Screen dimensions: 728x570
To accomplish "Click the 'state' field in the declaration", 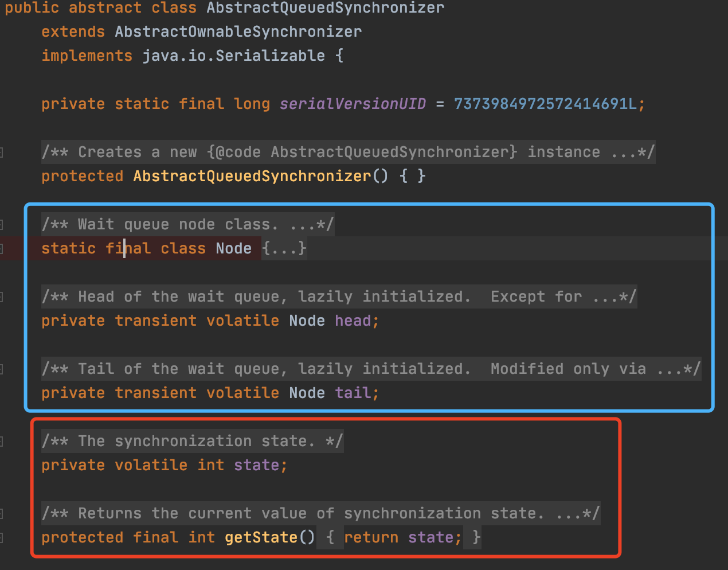I will (x=256, y=466).
